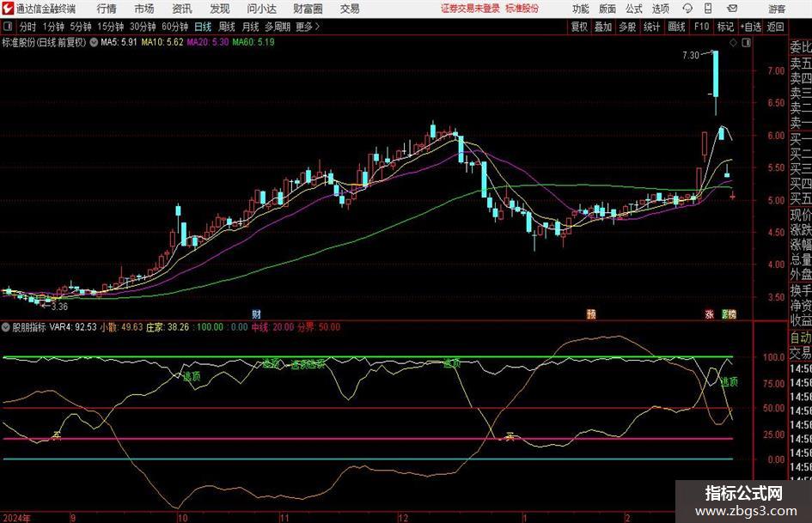The height and width of the screenshot is (523, 812).
Task: Open the 画线 drawing tools
Action: [x=676, y=27]
